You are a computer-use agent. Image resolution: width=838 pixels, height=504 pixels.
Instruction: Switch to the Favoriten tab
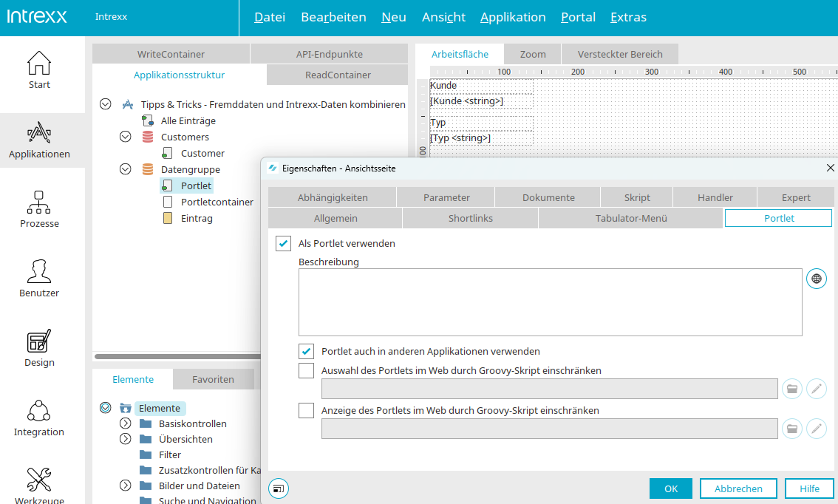coord(214,379)
